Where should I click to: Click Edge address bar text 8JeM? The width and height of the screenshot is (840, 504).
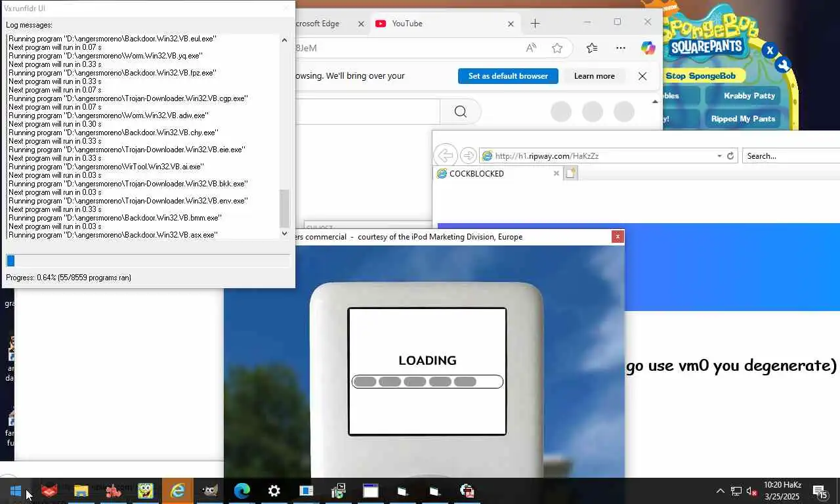pos(306,48)
